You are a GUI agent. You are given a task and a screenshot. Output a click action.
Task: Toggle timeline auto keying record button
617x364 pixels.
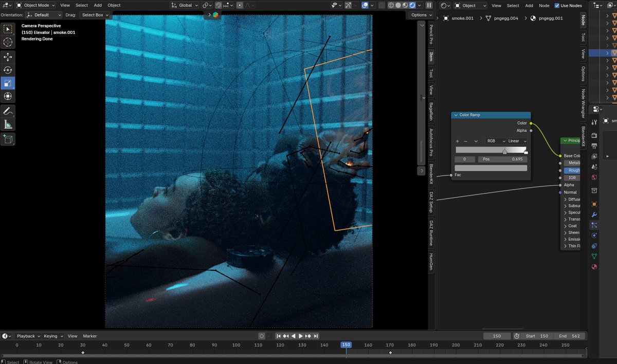261,336
